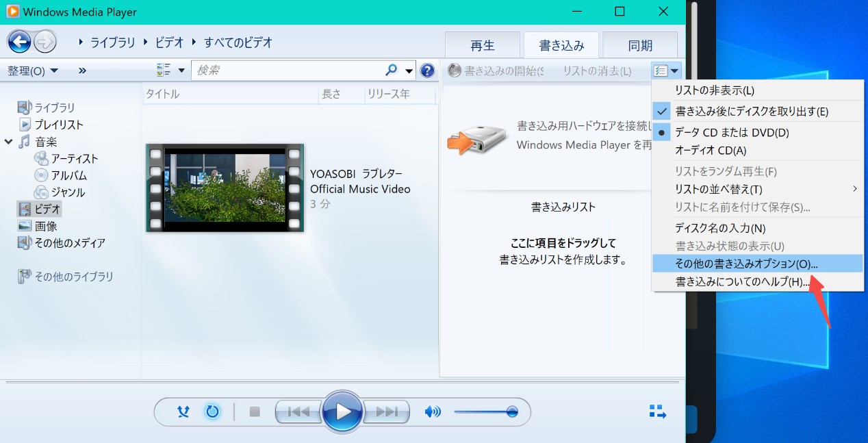The width and height of the screenshot is (868, 443).
Task: Mute the speaker volume
Action: 433,412
